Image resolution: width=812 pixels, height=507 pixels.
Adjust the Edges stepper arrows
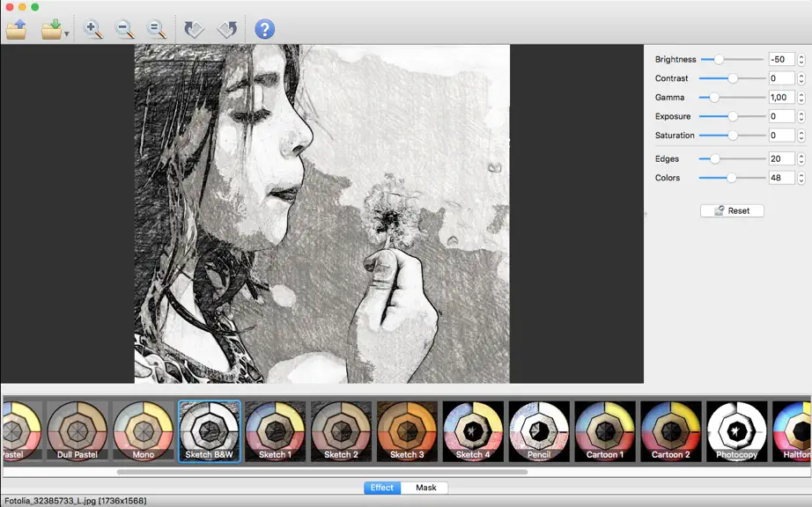(x=801, y=158)
